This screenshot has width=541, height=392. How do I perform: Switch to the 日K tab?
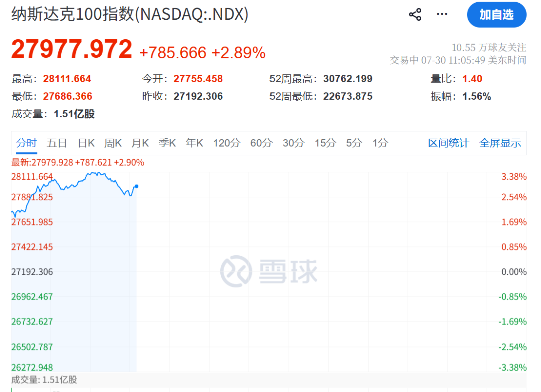click(86, 143)
